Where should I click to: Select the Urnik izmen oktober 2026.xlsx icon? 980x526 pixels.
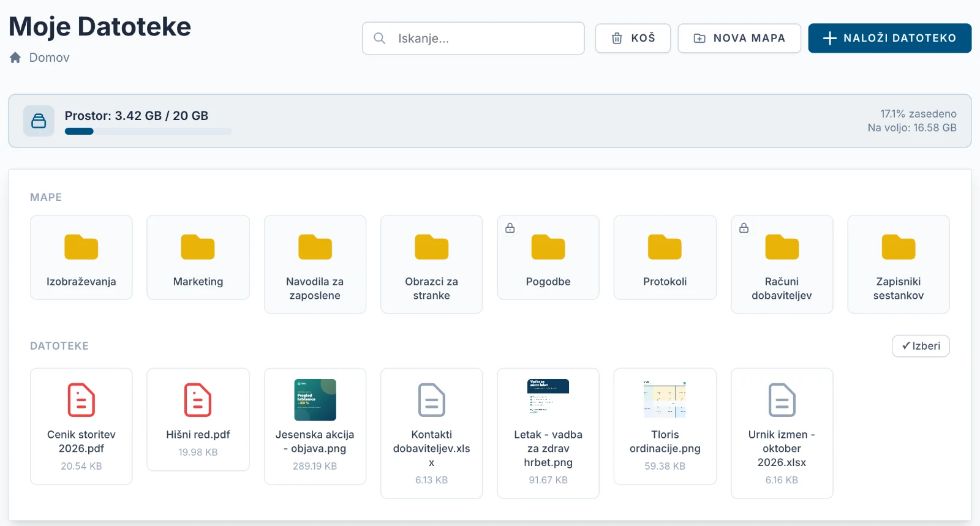782,400
